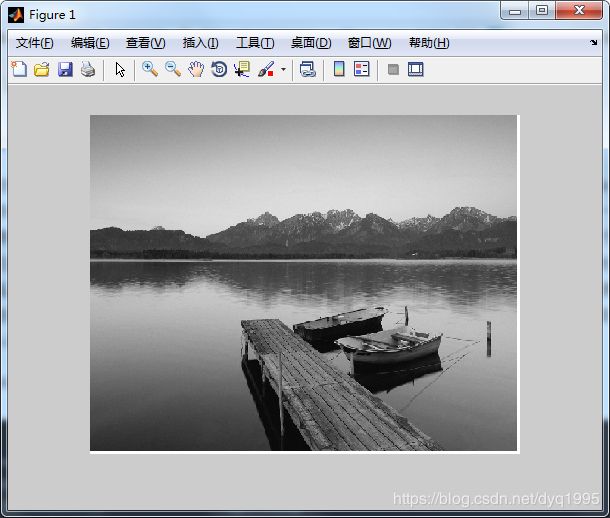The height and width of the screenshot is (518, 610).
Task: Save the figure with the floppy disk icon
Action: tap(65, 70)
